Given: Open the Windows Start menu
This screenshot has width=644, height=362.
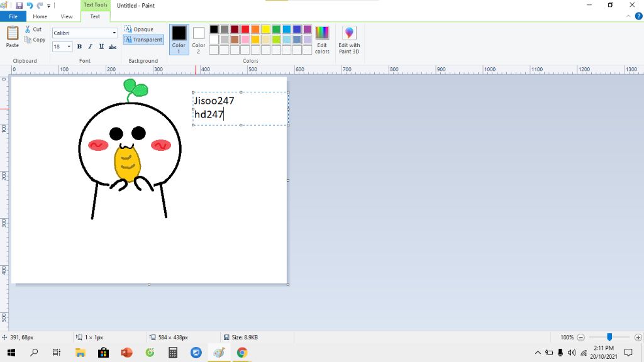Looking at the screenshot, I should click(11, 353).
